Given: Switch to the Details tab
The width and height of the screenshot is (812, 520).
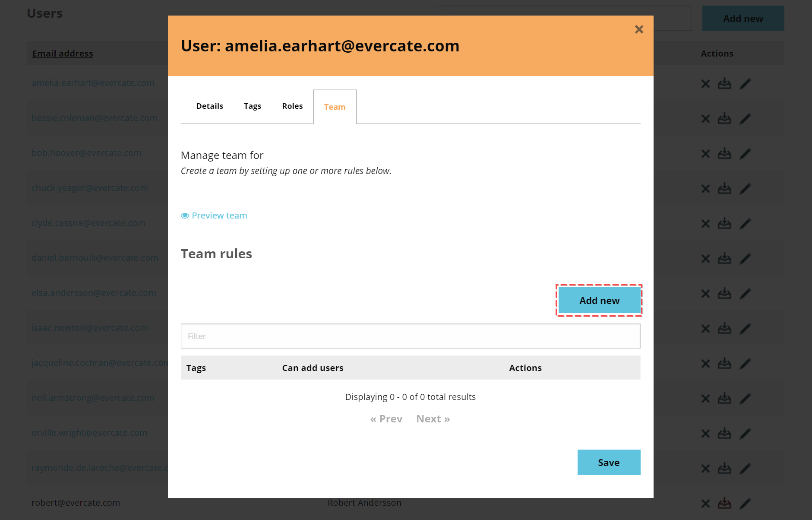Looking at the screenshot, I should pyautogui.click(x=209, y=106).
